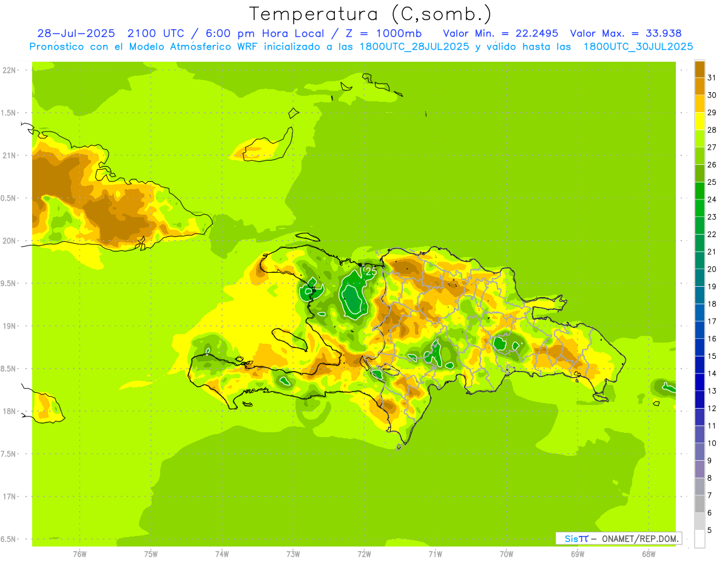728x562 pixels.
Task: Click the "1800UTC_30JUL2025" valid-until time
Action: click(x=638, y=47)
